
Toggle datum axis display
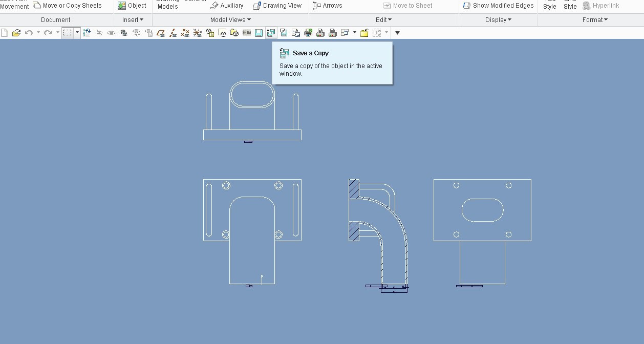pyautogui.click(x=174, y=33)
